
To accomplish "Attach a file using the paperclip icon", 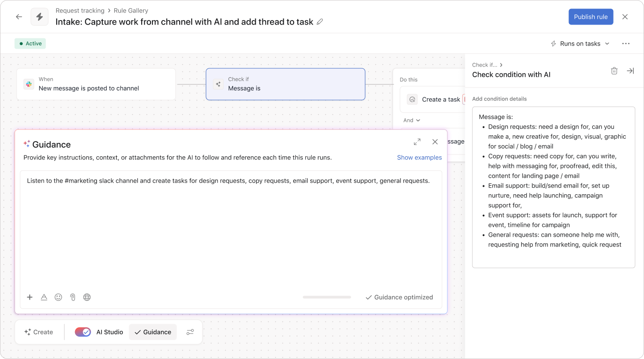I will pyautogui.click(x=72, y=297).
